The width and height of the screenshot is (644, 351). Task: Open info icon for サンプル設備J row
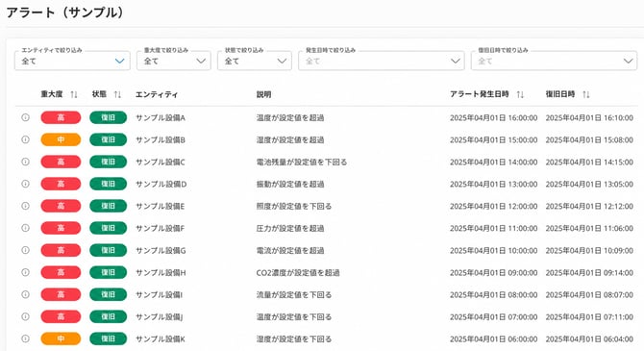(x=25, y=317)
